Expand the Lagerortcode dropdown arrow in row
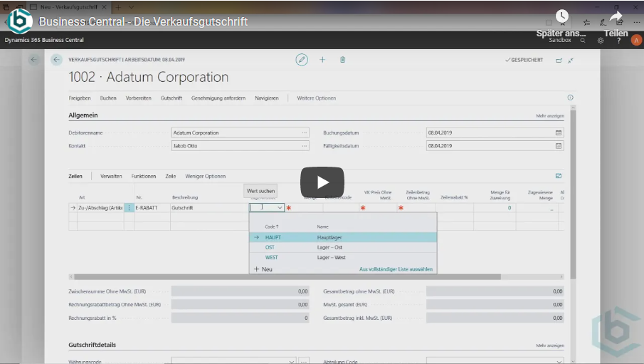The width and height of the screenshot is (644, 364). tap(280, 208)
